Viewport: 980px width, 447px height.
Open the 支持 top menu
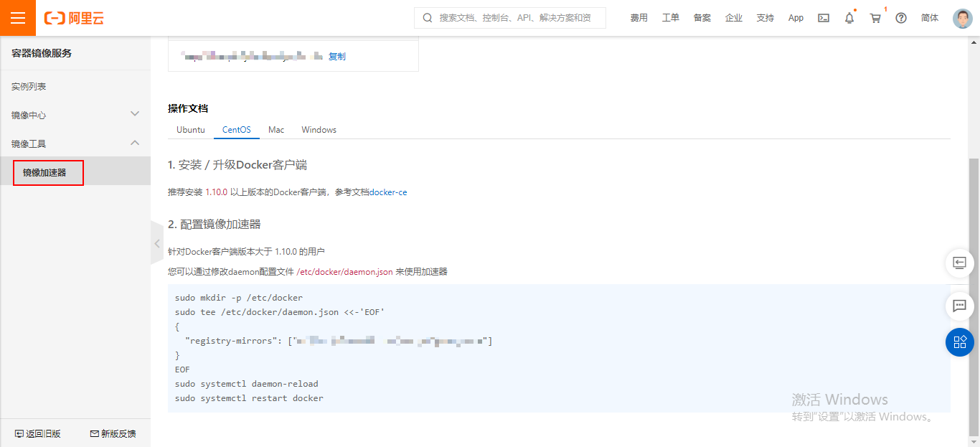coord(765,18)
